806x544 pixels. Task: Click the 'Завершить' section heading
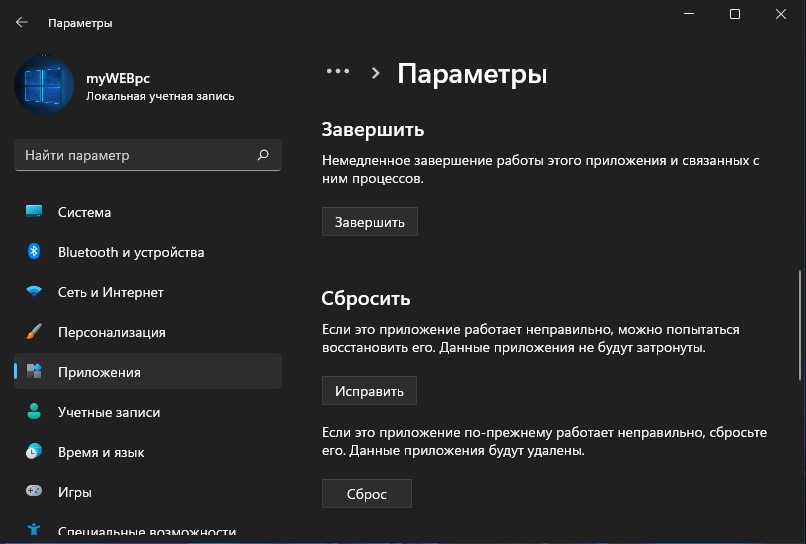pyautogui.click(x=373, y=130)
